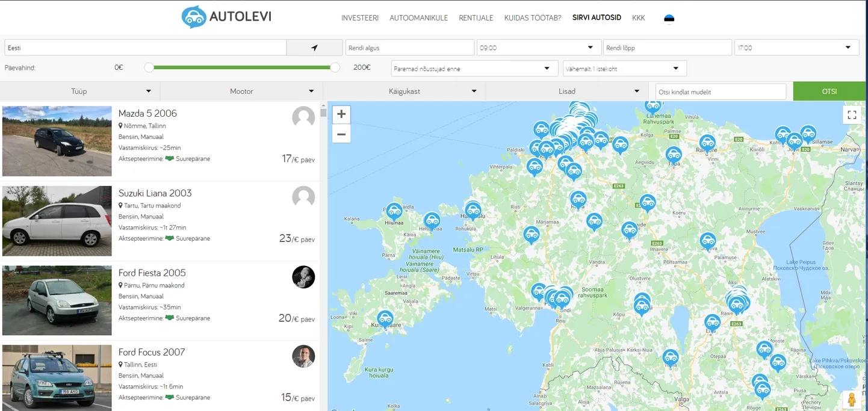
Task: Open the Estonian flag language selector
Action: click(x=669, y=18)
